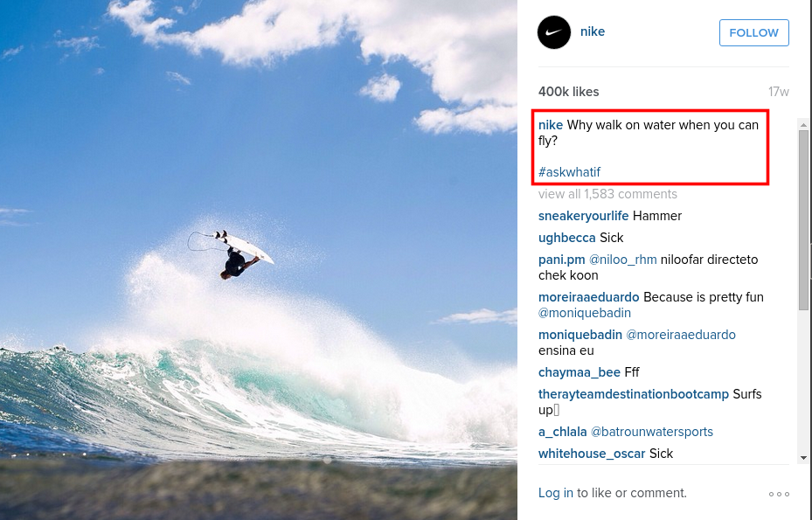Click the scrollbar down arrow in comments
This screenshot has height=520, width=812.
[x=803, y=458]
